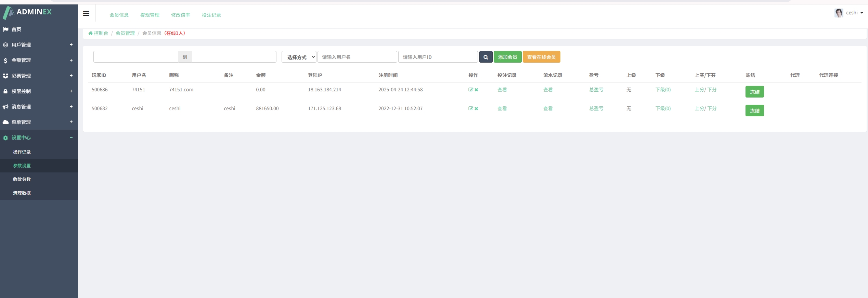Click the 请输入用户名 input field
This screenshot has height=298, width=868.
357,57
